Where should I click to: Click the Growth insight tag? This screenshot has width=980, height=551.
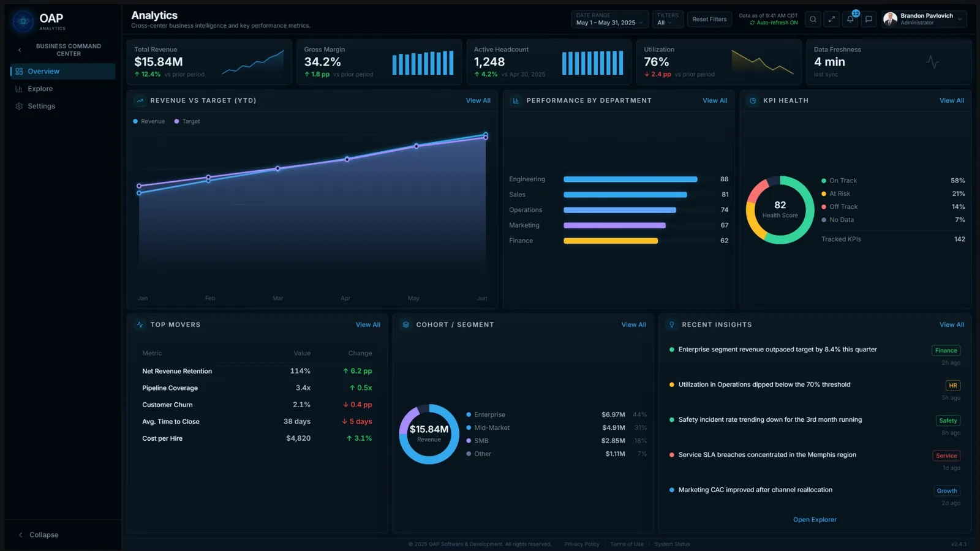[947, 491]
